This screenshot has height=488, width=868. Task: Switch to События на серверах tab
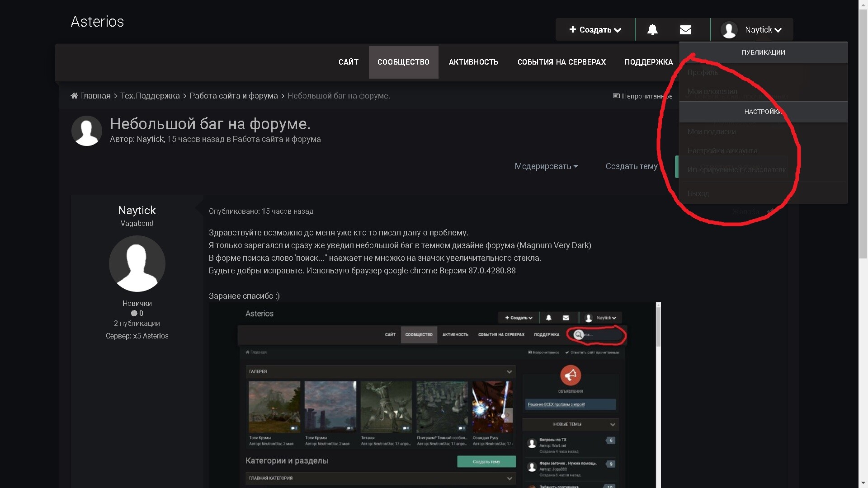[561, 62]
